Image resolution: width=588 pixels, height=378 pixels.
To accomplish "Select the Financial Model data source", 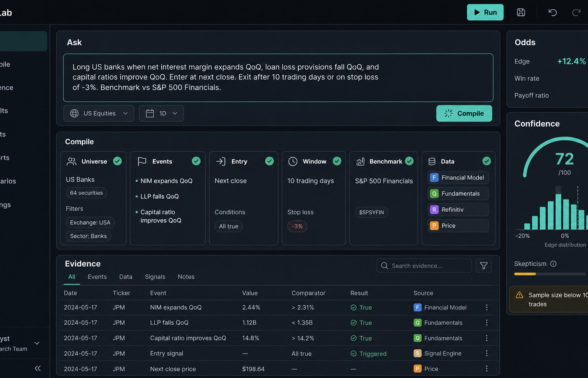I will 458,178.
